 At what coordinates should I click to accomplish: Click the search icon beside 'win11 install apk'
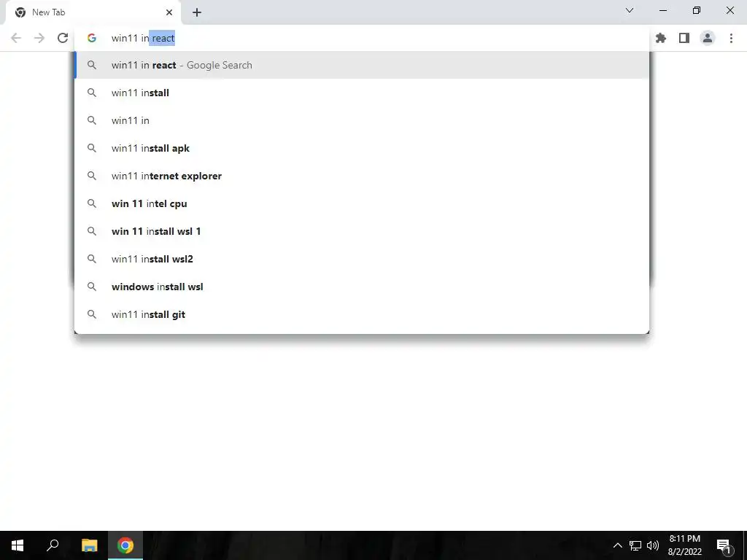(x=92, y=148)
